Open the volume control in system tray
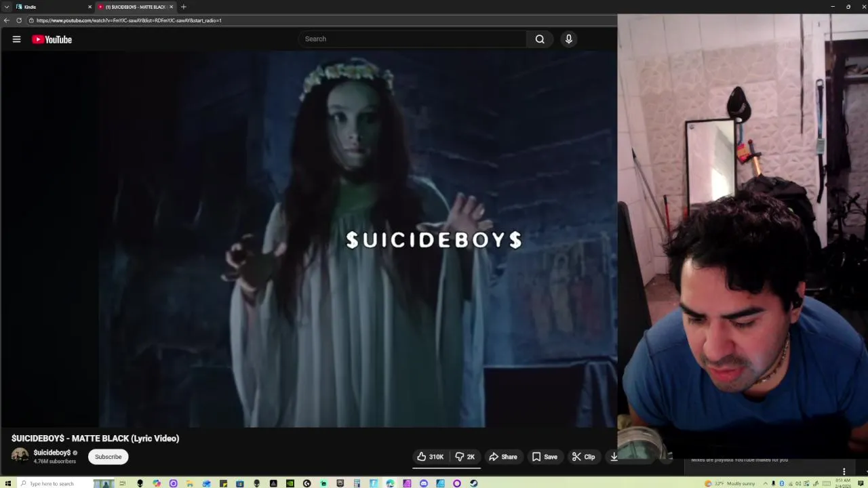The image size is (868, 488). (798, 483)
